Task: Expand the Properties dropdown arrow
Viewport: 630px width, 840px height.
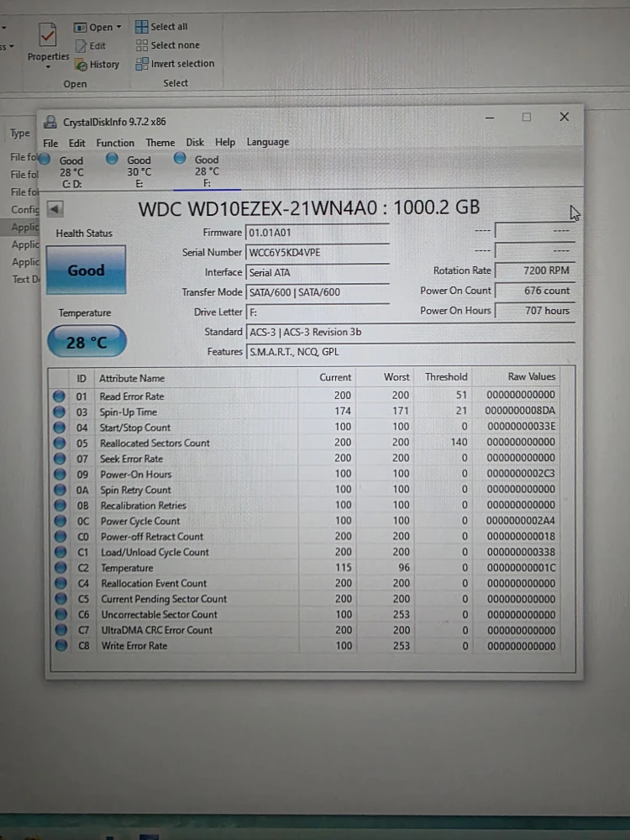Action: pos(48,67)
